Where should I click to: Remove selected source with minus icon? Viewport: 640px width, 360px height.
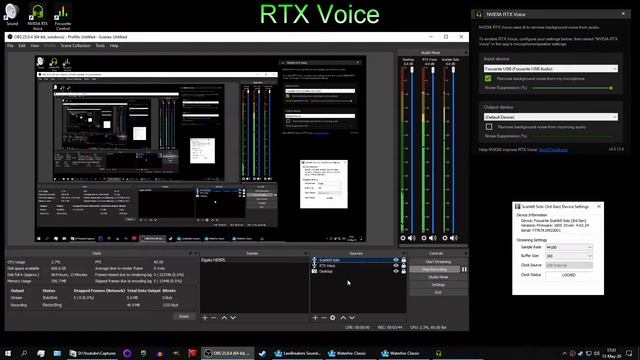click(324, 318)
